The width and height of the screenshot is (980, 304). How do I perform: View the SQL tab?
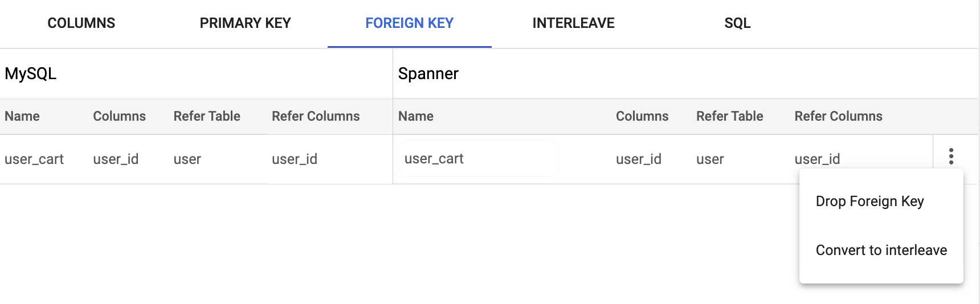coord(738,23)
